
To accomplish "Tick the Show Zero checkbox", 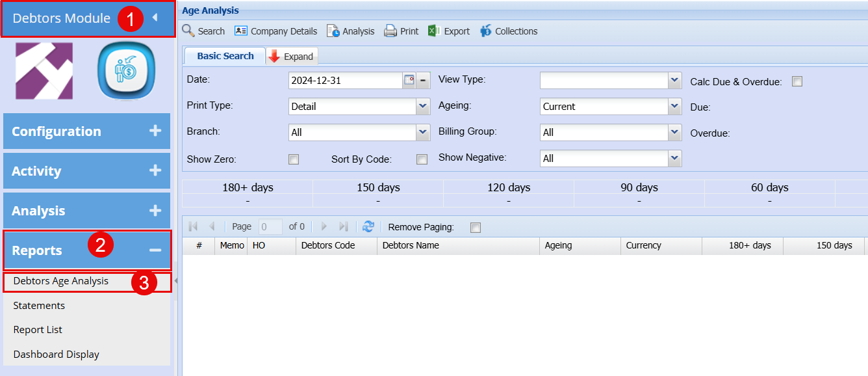I will click(294, 159).
